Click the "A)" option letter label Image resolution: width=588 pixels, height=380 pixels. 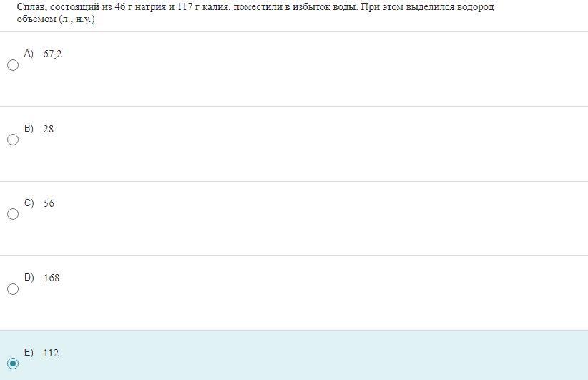point(29,53)
